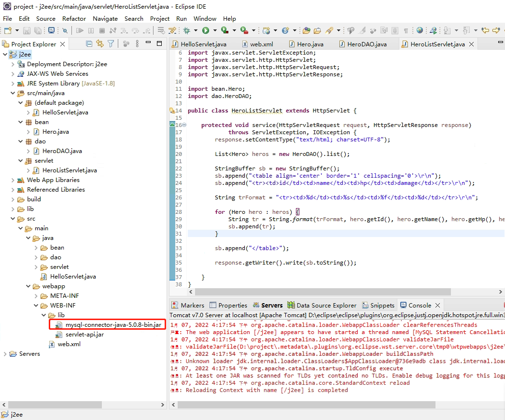The width and height of the screenshot is (505, 420).
Task: Click the New wizard toolbar icon
Action: tap(8, 30)
